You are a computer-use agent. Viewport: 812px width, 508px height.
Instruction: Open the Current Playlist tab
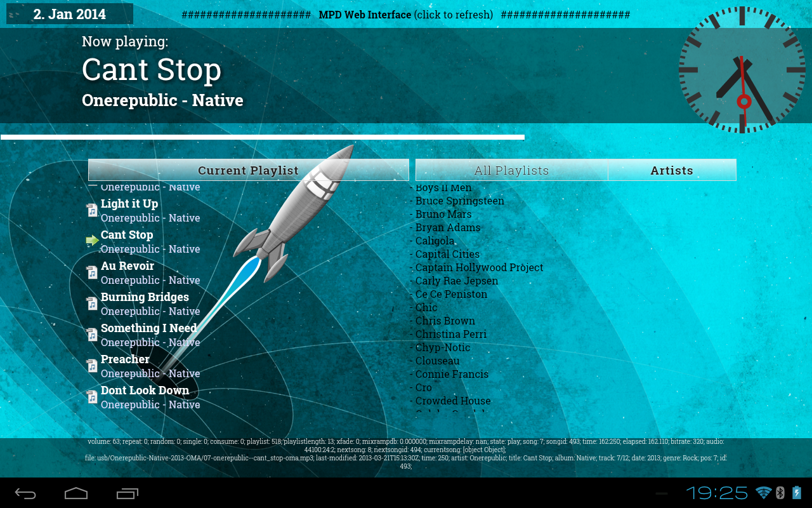point(249,170)
